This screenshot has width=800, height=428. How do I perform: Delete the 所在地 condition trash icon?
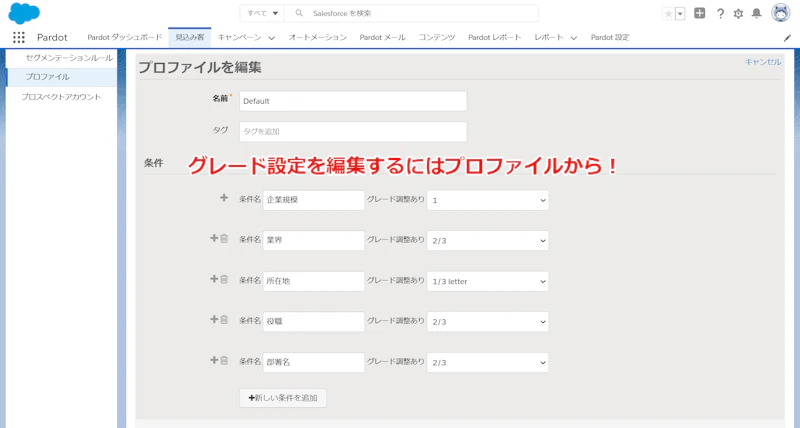[223, 279]
